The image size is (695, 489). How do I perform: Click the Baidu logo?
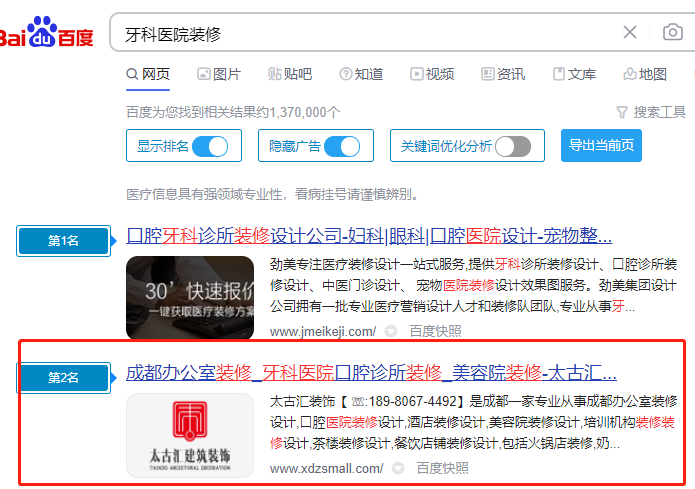click(46, 33)
